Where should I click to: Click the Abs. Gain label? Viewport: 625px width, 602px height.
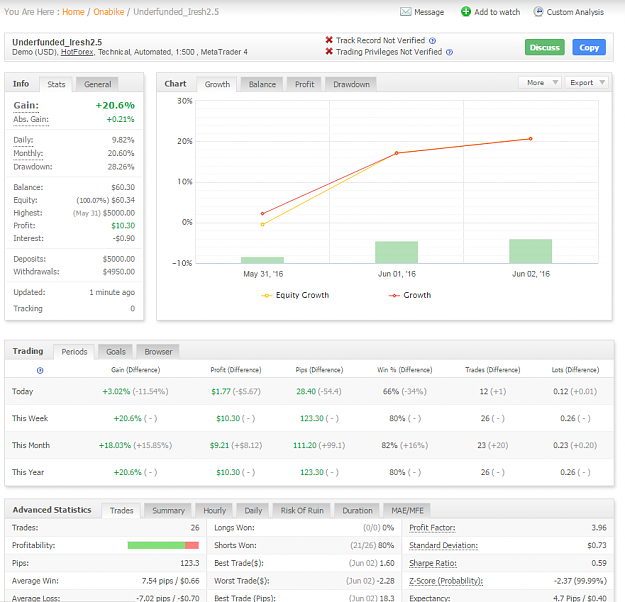click(31, 119)
